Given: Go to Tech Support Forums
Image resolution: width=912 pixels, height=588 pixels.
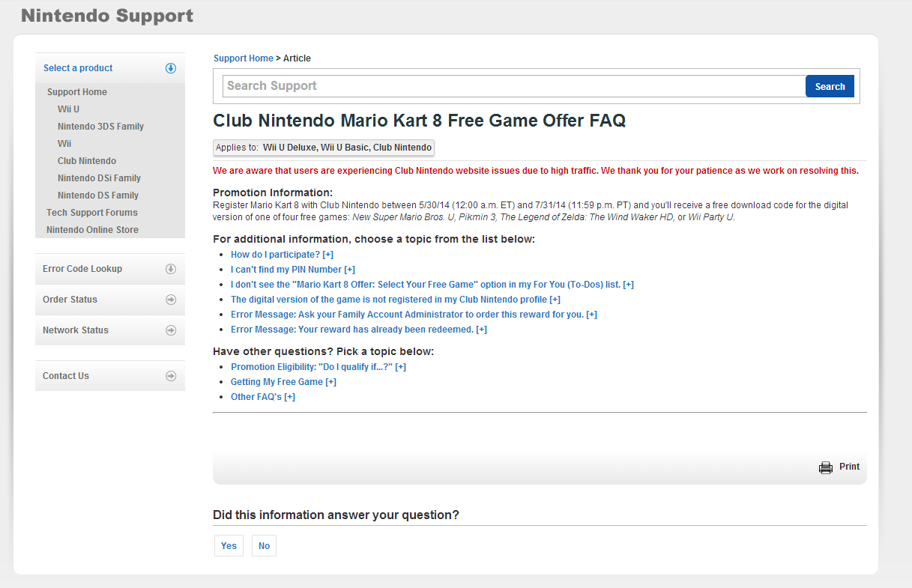Looking at the screenshot, I should tap(92, 213).
